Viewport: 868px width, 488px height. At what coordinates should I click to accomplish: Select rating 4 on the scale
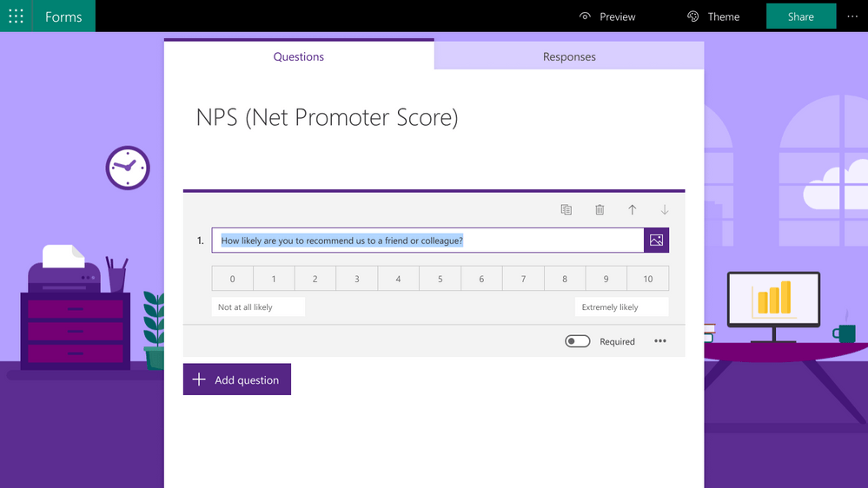(x=399, y=279)
